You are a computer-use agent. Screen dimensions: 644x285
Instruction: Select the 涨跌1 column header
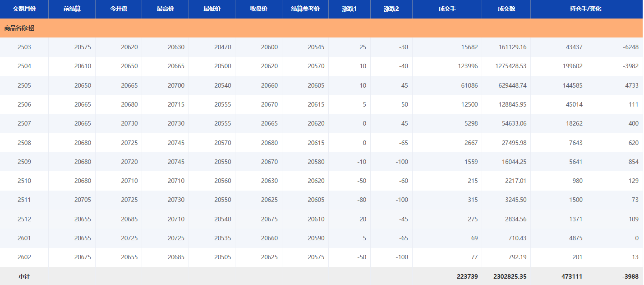coord(350,9)
